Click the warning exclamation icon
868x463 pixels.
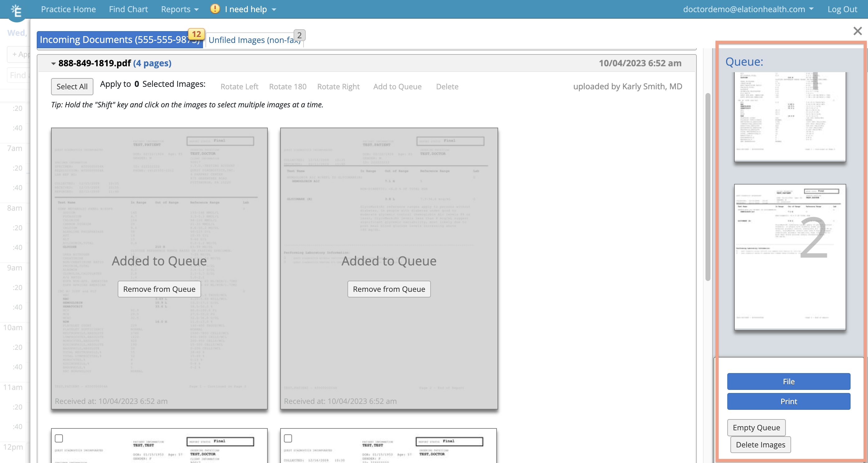point(215,9)
